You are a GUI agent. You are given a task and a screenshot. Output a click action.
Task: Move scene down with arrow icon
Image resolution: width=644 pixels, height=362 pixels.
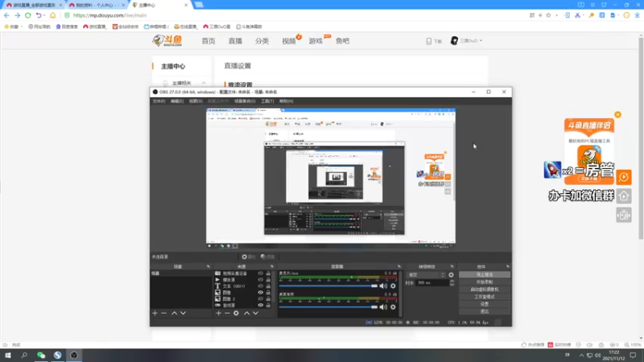click(x=184, y=313)
